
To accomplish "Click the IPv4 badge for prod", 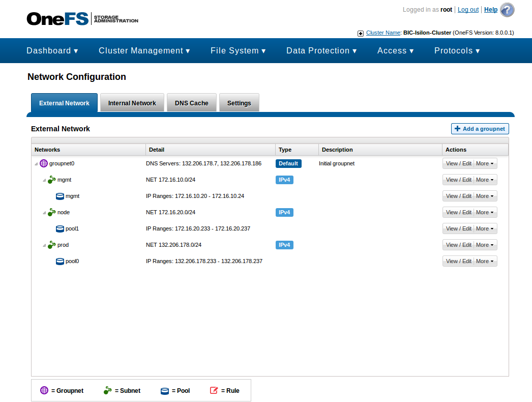I will tap(284, 245).
